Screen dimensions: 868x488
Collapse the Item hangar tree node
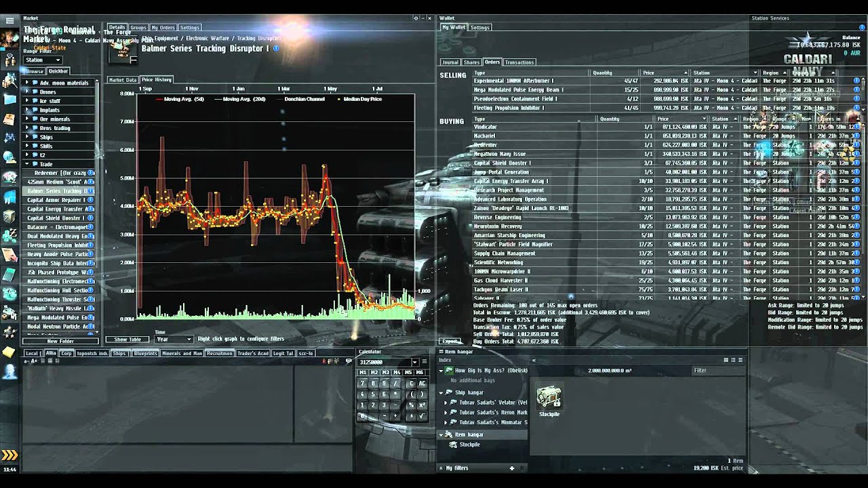(441, 434)
